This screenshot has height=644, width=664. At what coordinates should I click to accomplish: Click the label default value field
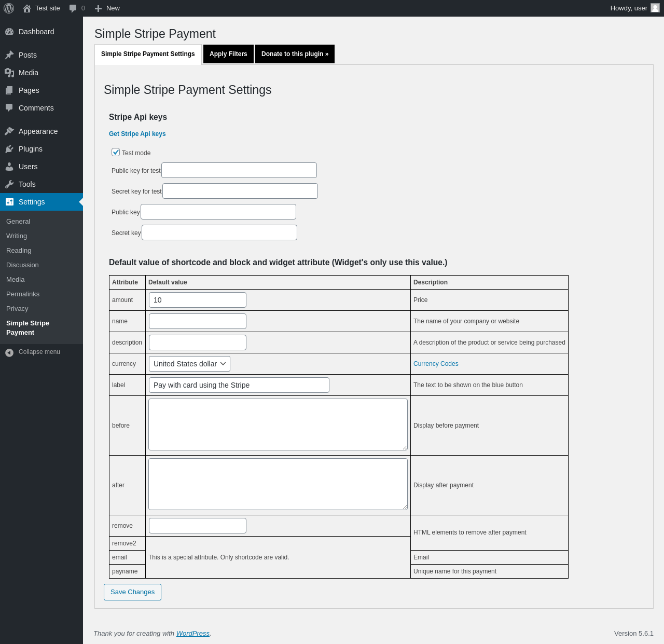tap(239, 385)
